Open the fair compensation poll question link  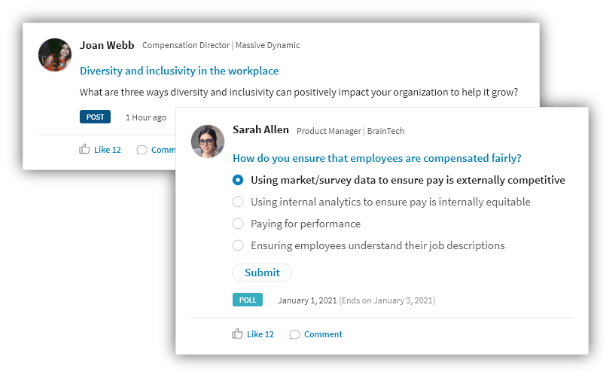pos(377,158)
